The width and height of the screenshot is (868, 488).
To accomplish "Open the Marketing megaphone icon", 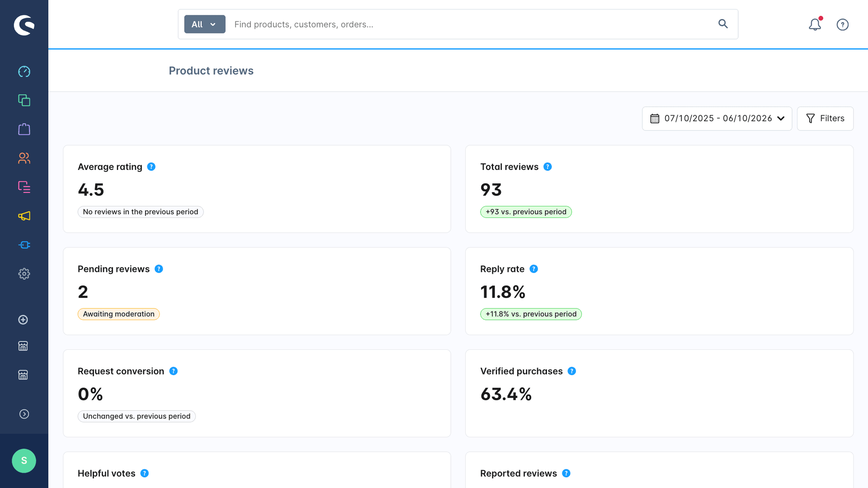I will tap(24, 216).
